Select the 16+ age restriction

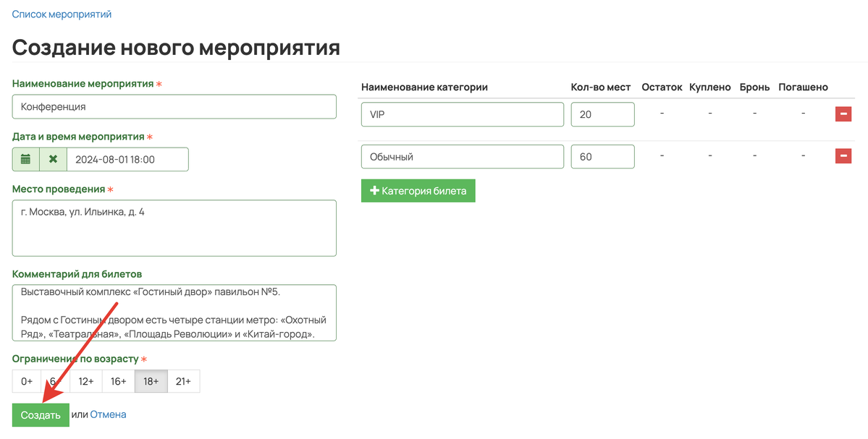[x=119, y=381]
